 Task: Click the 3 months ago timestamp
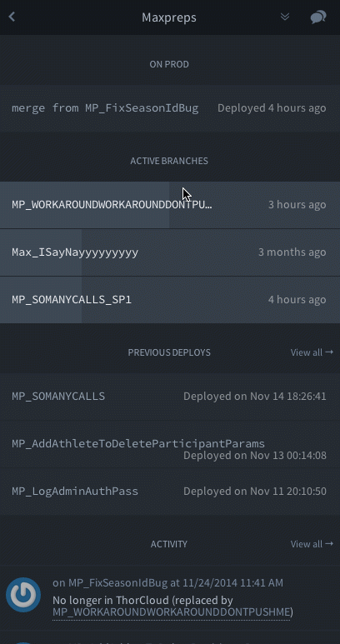[292, 252]
